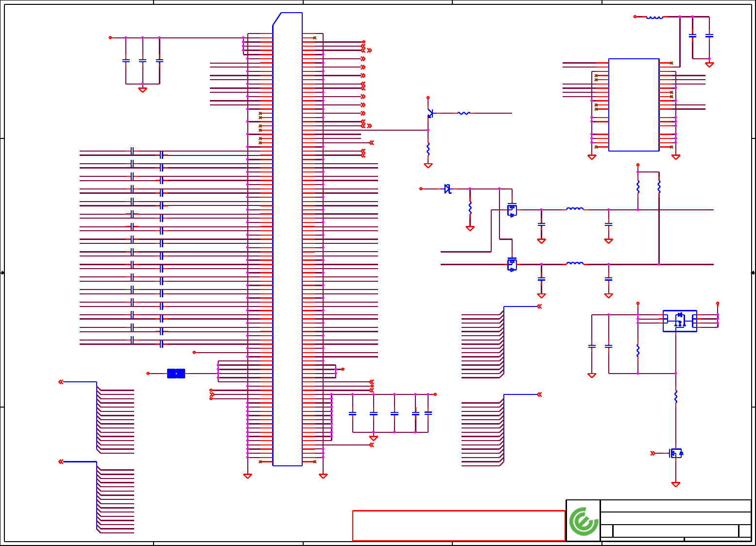756x546 pixels.
Task: Click the resistor below the NPN transistor
Action: tap(428, 149)
